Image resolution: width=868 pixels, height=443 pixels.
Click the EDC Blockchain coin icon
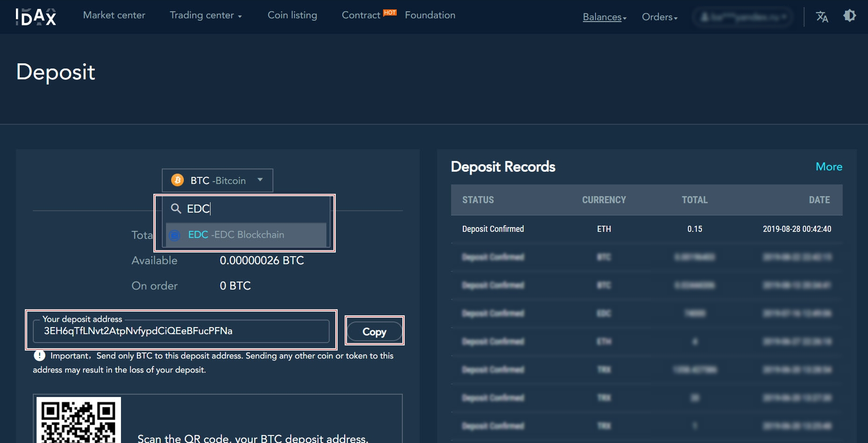[x=174, y=235]
